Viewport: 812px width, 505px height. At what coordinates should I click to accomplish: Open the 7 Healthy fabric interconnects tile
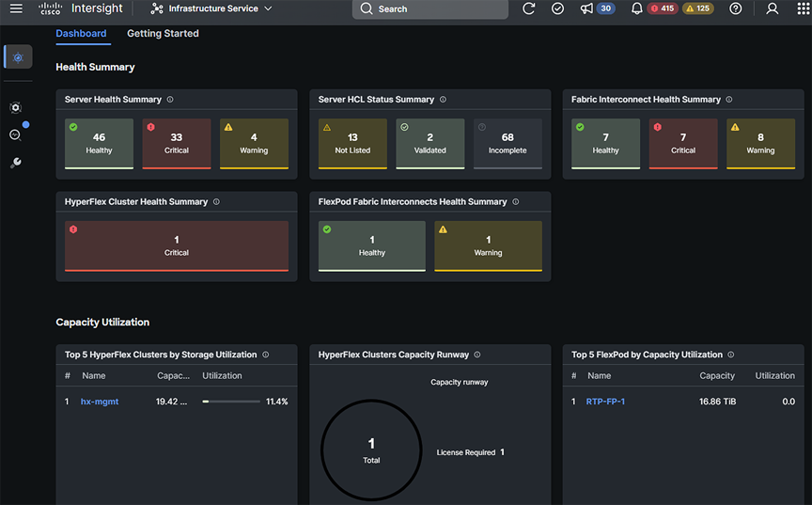[605, 144]
